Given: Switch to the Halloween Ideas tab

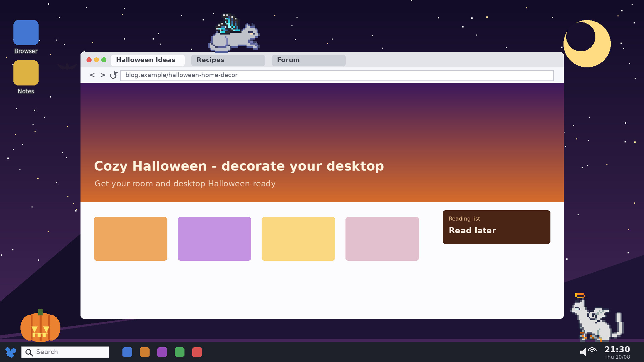Looking at the screenshot, I should pyautogui.click(x=148, y=60).
